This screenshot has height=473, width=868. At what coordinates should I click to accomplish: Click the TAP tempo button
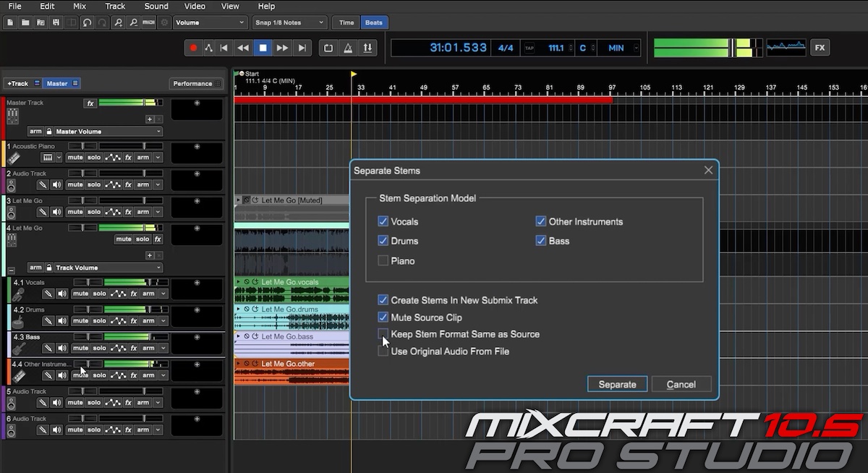tap(529, 48)
